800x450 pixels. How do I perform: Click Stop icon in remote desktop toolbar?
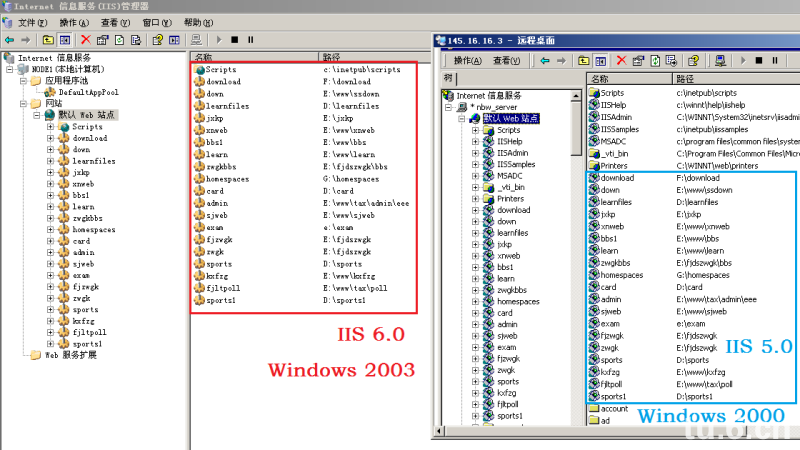click(759, 61)
